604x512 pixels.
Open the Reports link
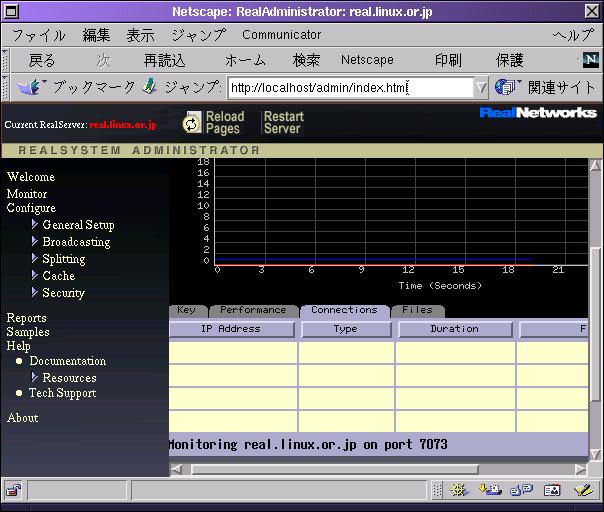tap(27, 318)
